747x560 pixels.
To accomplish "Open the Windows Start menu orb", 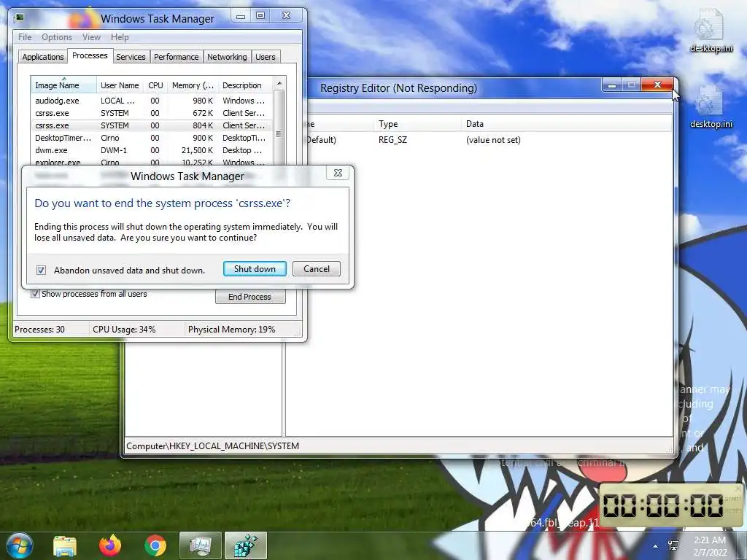I will pos(19,545).
